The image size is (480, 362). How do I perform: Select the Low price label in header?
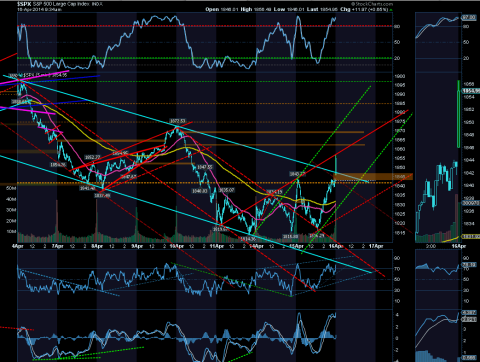tap(279, 9)
